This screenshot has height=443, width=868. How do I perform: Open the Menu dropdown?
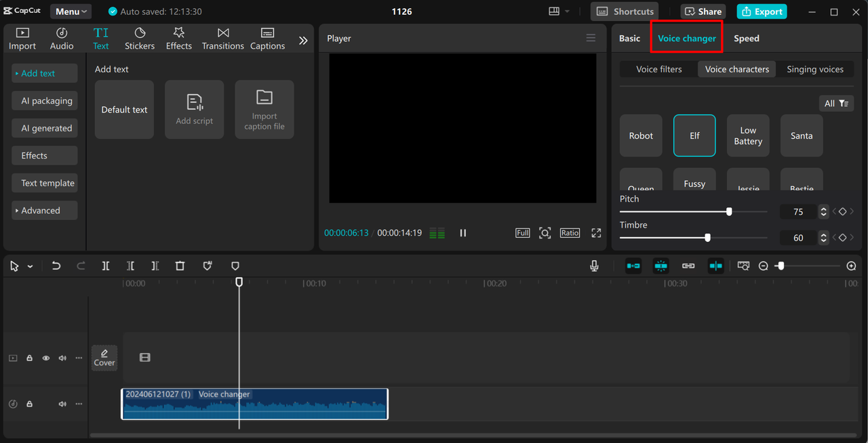coord(71,12)
